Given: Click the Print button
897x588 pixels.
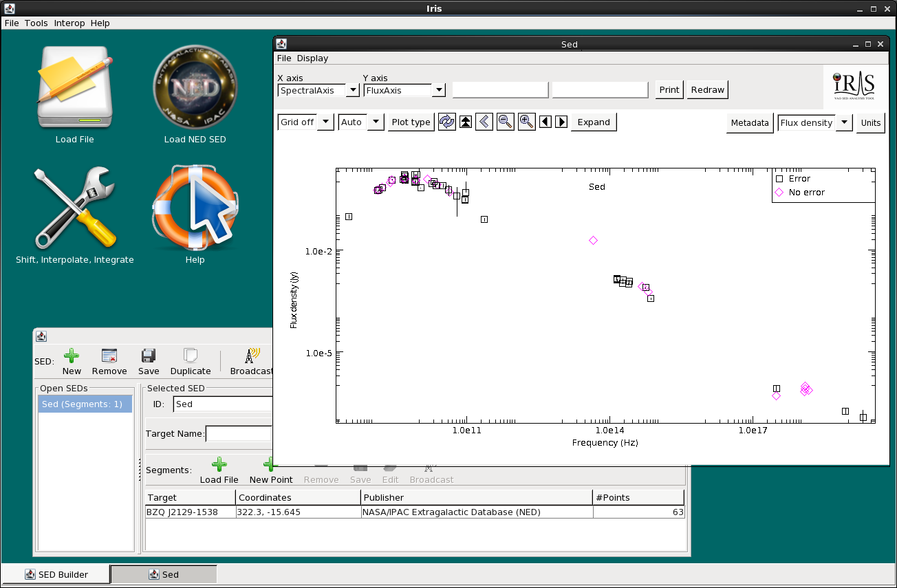Looking at the screenshot, I should click(669, 90).
